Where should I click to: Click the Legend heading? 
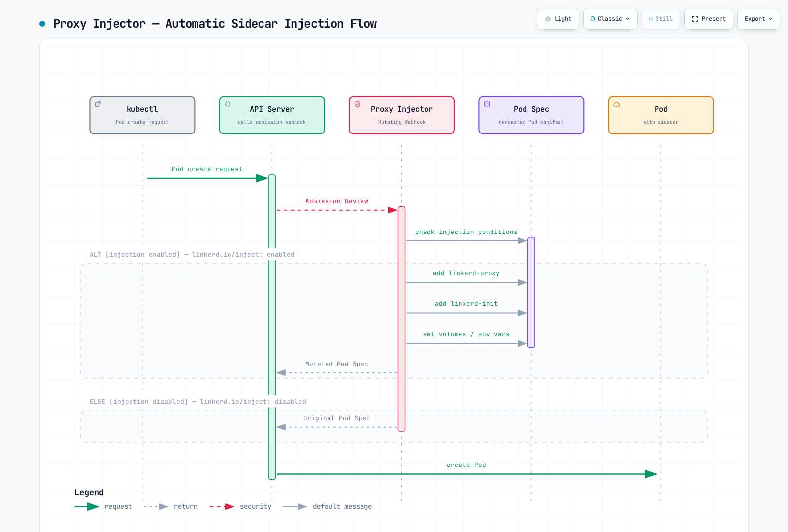coord(89,492)
